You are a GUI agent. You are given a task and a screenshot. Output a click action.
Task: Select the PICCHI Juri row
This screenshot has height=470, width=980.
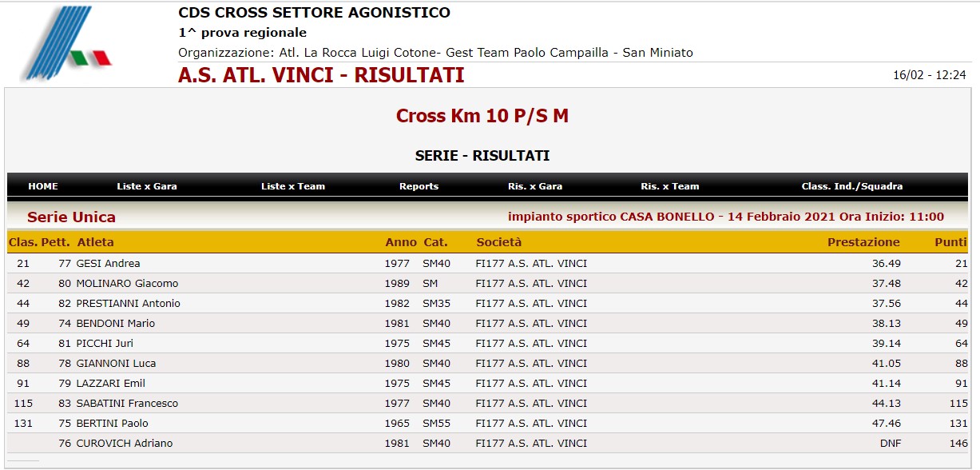pyautogui.click(x=487, y=343)
